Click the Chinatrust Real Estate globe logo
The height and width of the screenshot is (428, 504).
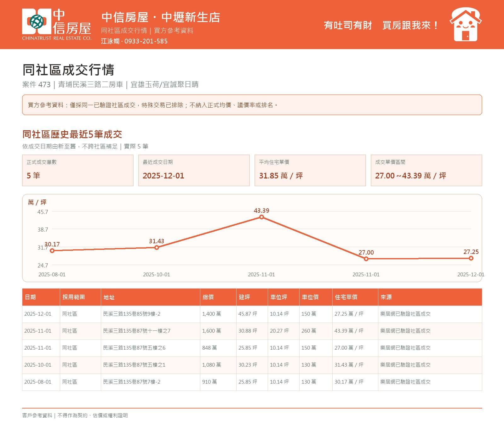(x=37, y=21)
